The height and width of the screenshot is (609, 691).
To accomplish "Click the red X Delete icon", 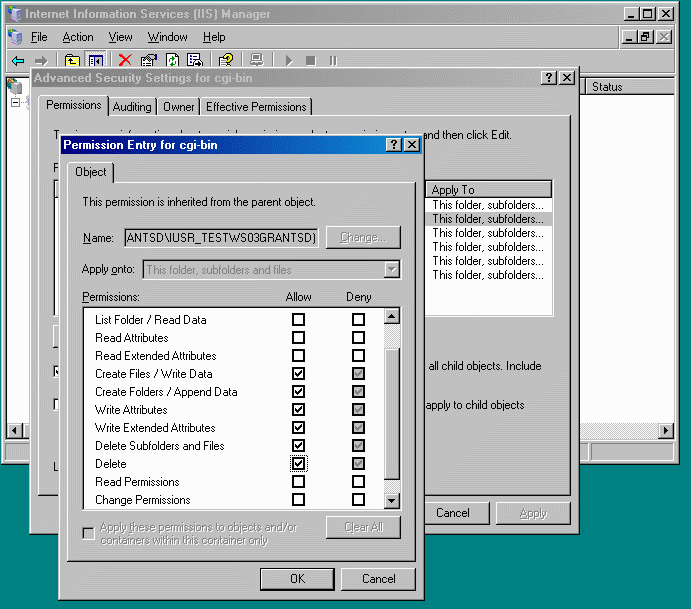I will [125, 60].
